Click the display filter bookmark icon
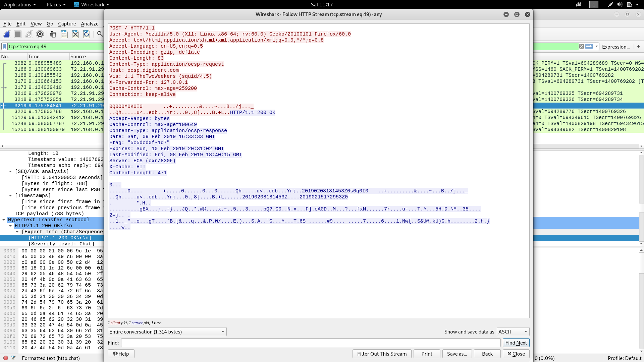 4,47
